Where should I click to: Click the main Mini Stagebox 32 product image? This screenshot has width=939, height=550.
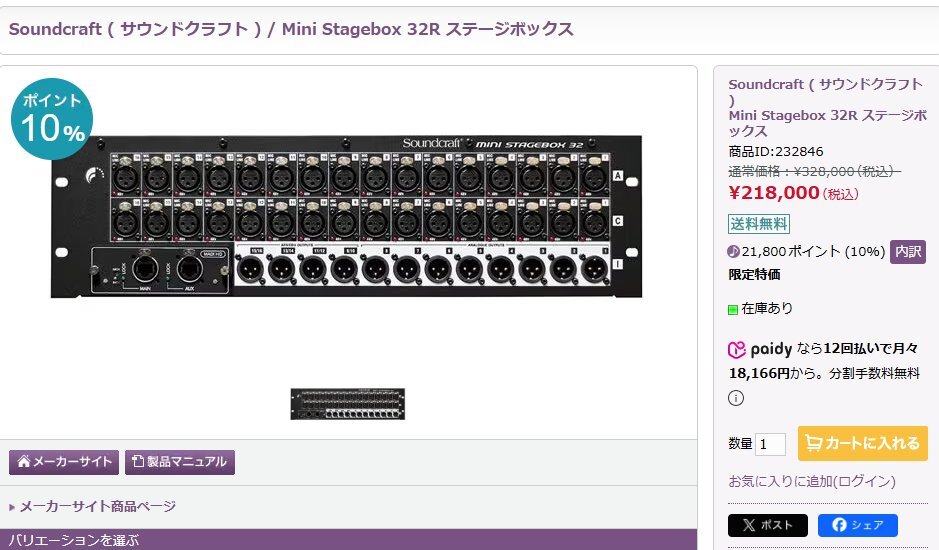(x=346, y=216)
